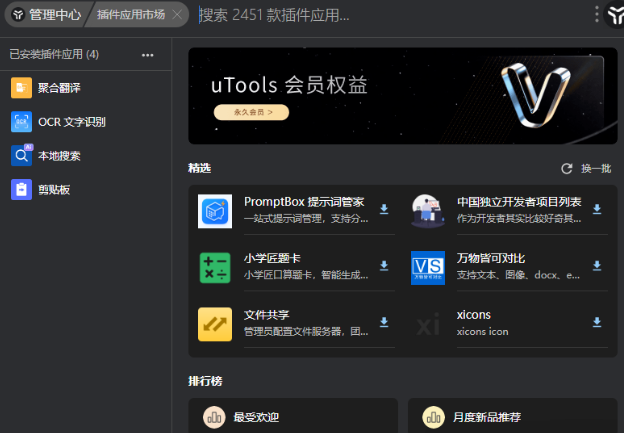Image resolution: width=624 pixels, height=433 pixels.
Task: Click the 文件共享 yellow arrows icon
Action: (215, 324)
